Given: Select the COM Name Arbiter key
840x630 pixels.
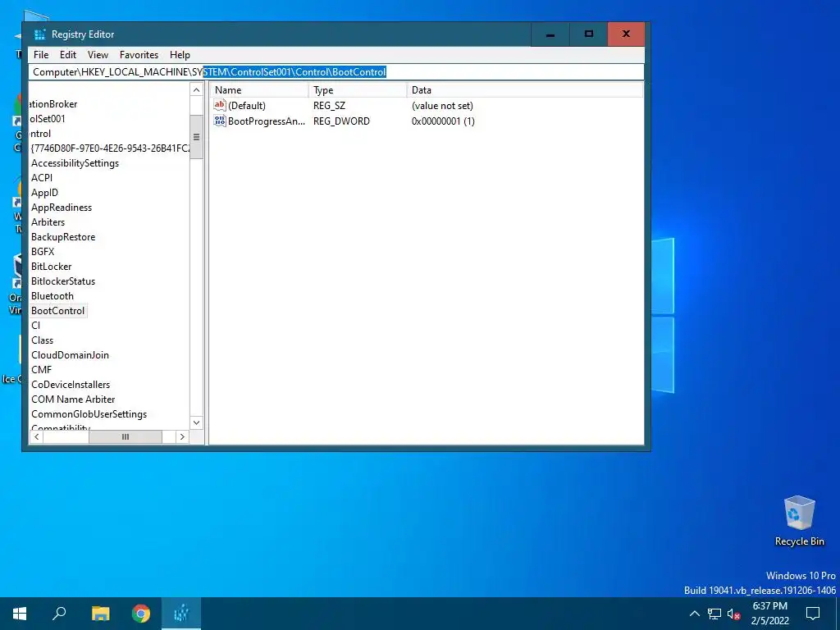Looking at the screenshot, I should pos(73,399).
